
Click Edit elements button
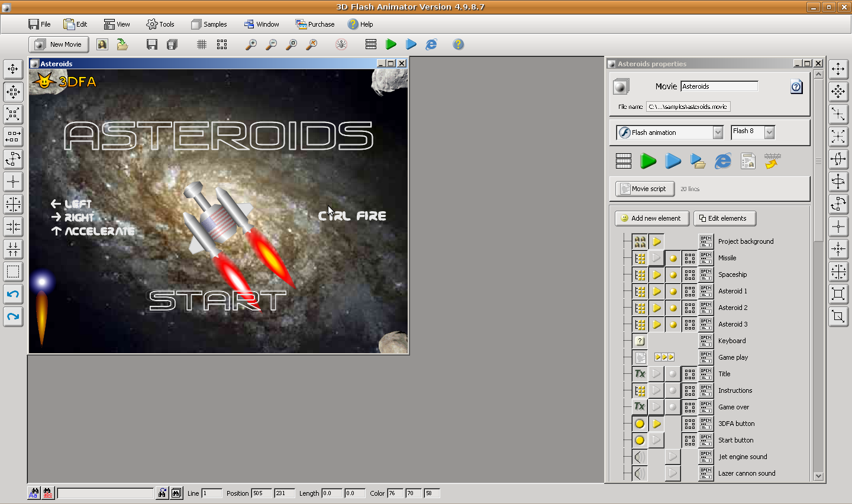[x=725, y=218]
